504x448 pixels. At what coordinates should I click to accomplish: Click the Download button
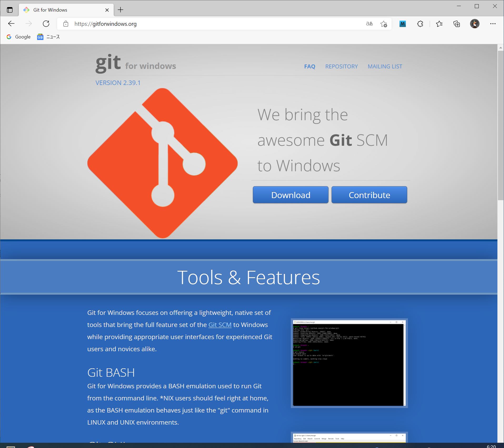tap(290, 195)
